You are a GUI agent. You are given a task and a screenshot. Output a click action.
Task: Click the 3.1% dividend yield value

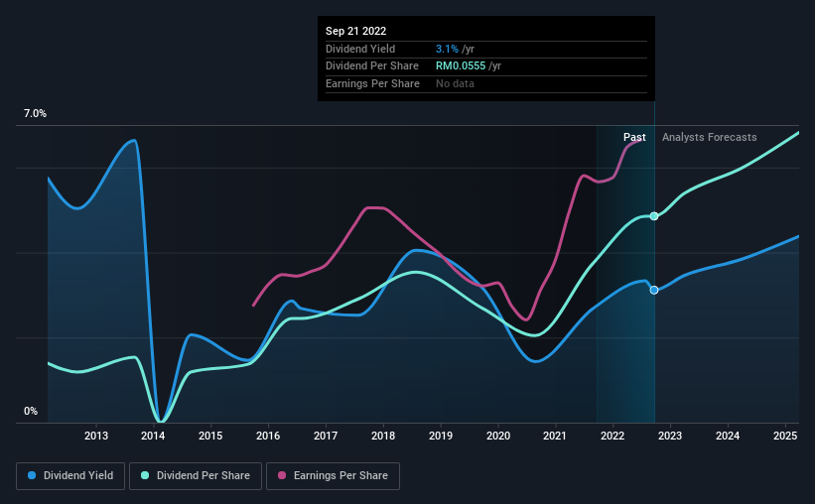point(447,49)
